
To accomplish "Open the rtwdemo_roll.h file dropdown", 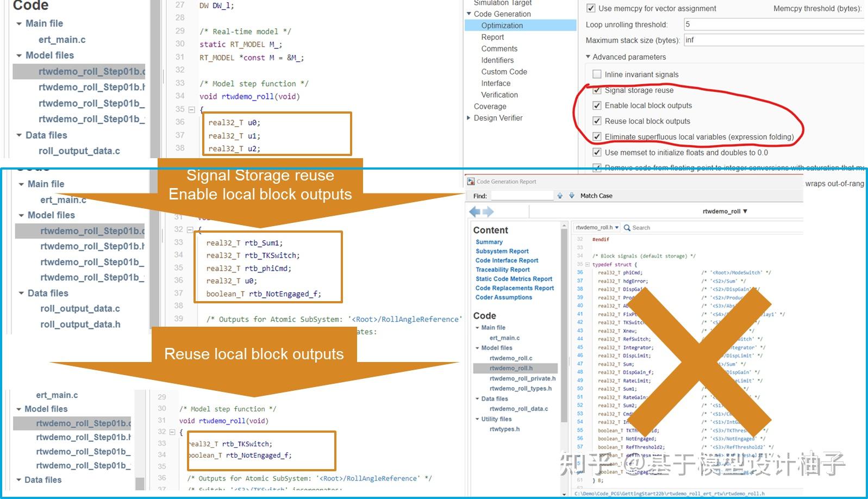I will pyautogui.click(x=597, y=228).
